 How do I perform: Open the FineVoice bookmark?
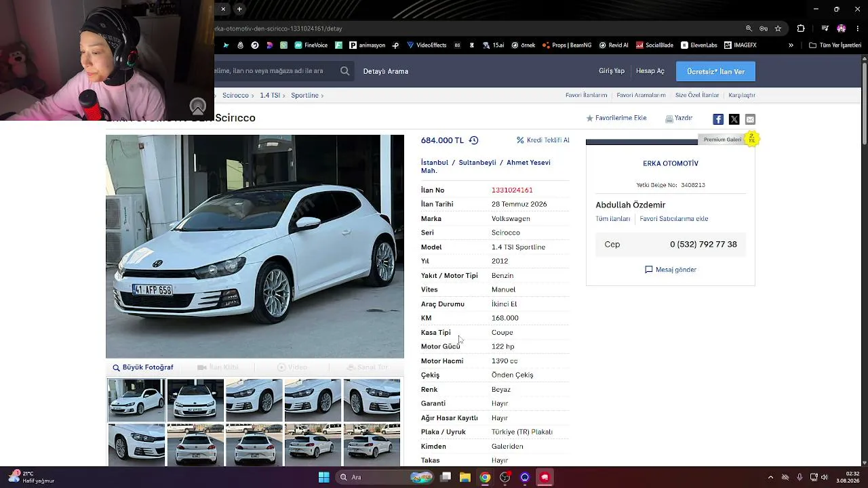(311, 45)
